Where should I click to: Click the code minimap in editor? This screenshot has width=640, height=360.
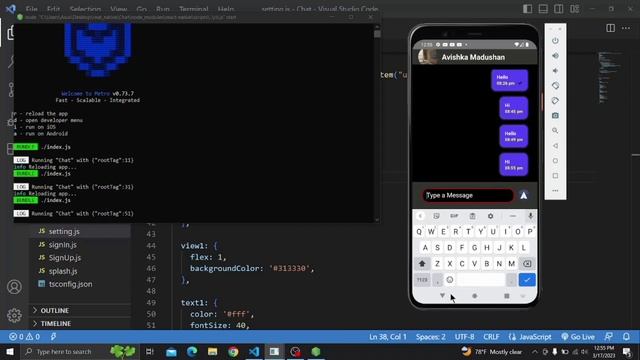point(609,78)
